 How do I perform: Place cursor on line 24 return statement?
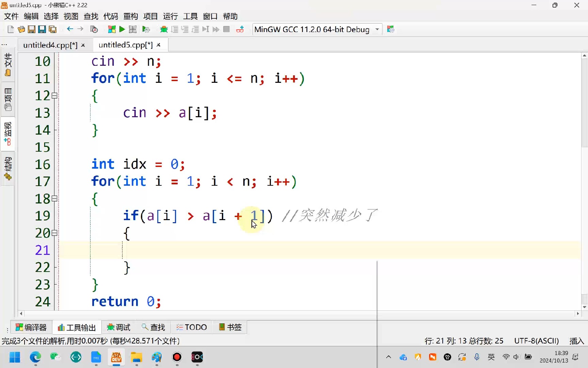[126, 302]
